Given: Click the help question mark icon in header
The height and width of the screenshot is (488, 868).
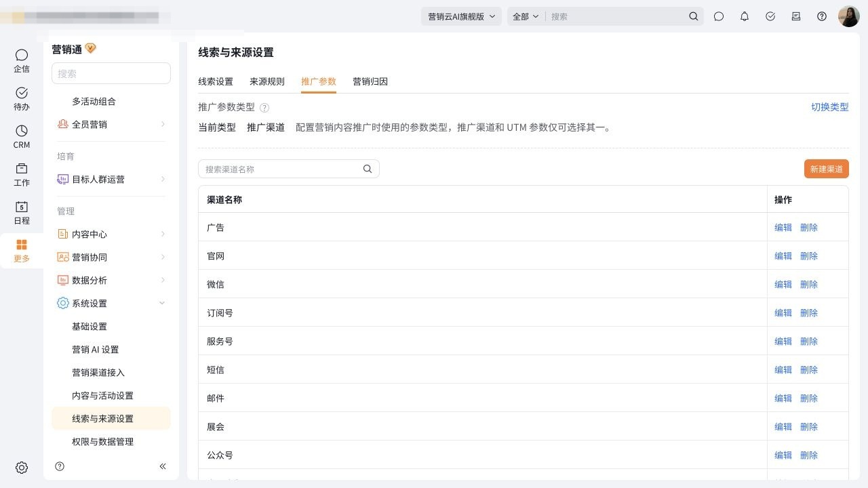Looking at the screenshot, I should point(822,16).
